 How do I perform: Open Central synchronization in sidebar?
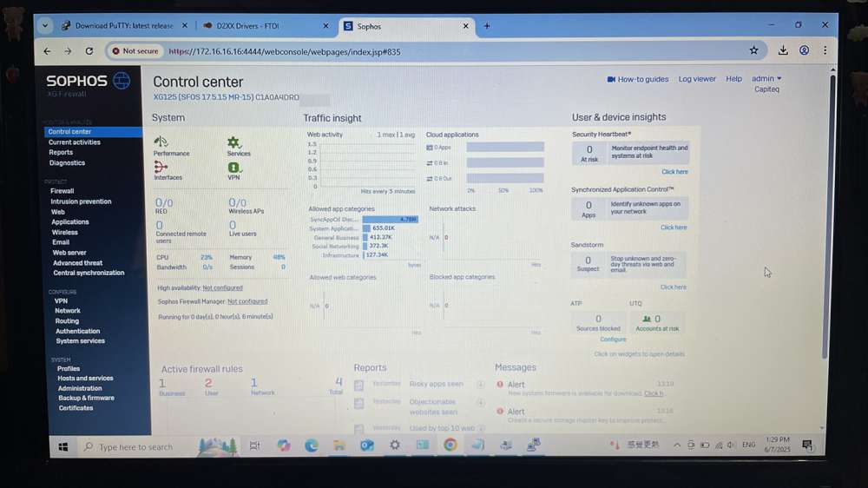click(89, 273)
